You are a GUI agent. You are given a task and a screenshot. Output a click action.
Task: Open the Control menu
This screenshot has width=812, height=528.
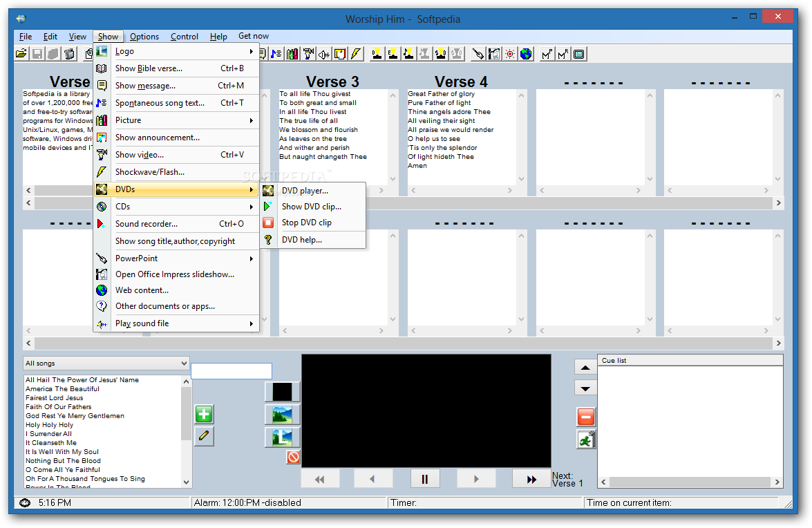pyautogui.click(x=185, y=36)
